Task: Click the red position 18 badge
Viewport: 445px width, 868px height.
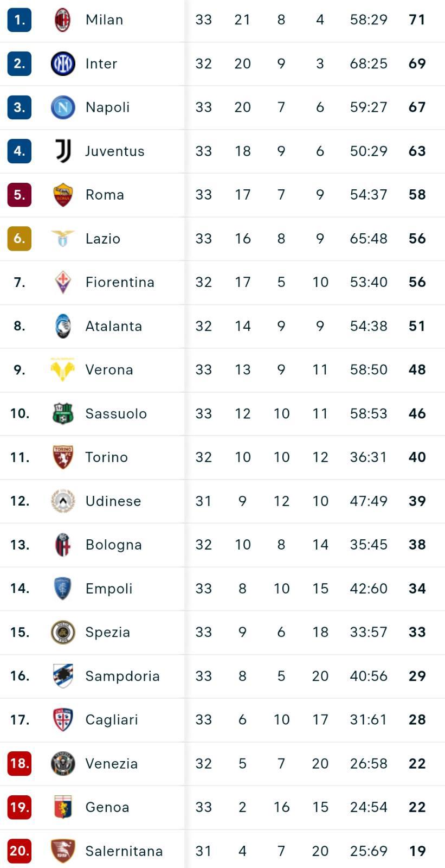Action: (20, 763)
